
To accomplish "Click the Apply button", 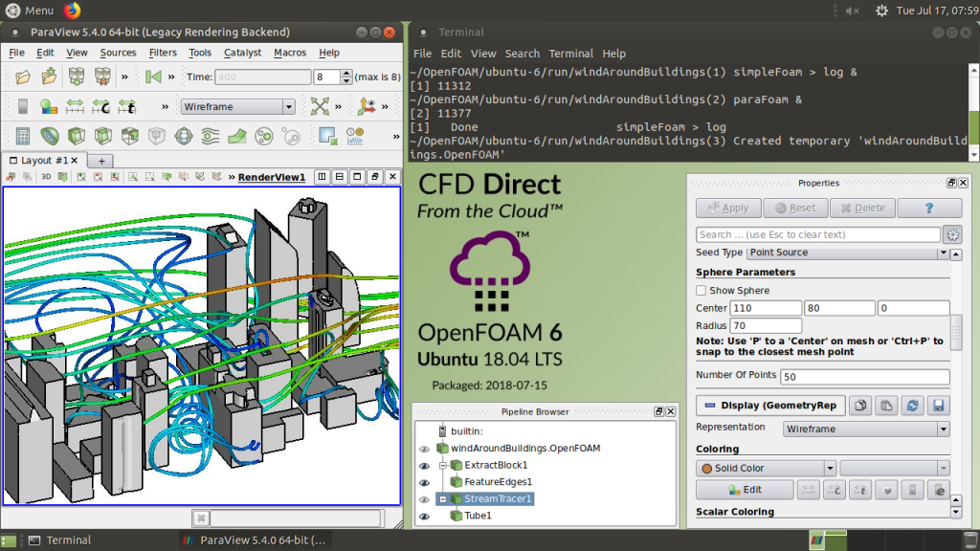I will pyautogui.click(x=728, y=208).
